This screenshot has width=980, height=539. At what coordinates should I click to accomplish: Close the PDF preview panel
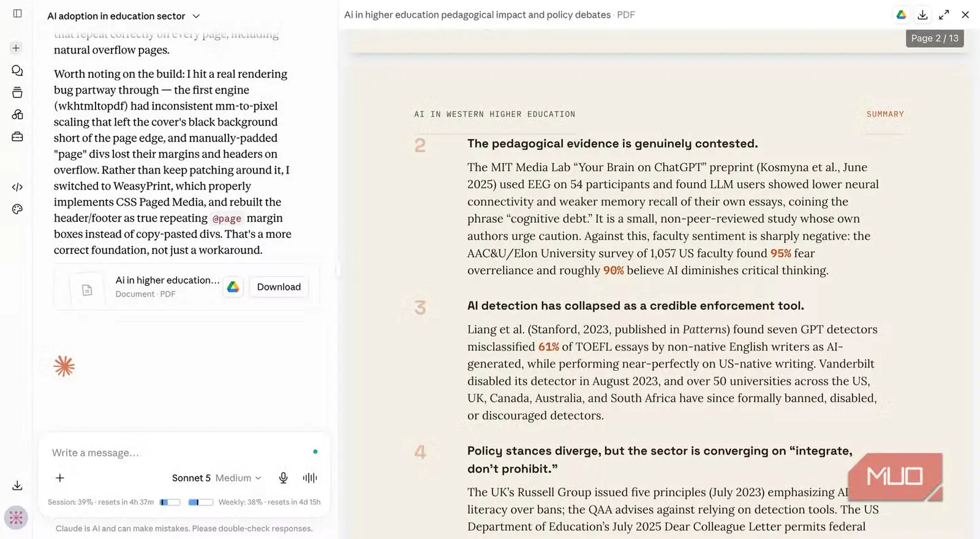[x=965, y=15]
